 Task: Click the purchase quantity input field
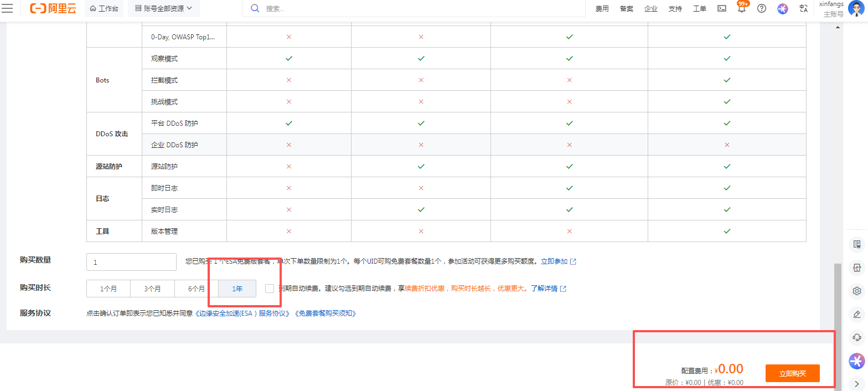(x=131, y=262)
